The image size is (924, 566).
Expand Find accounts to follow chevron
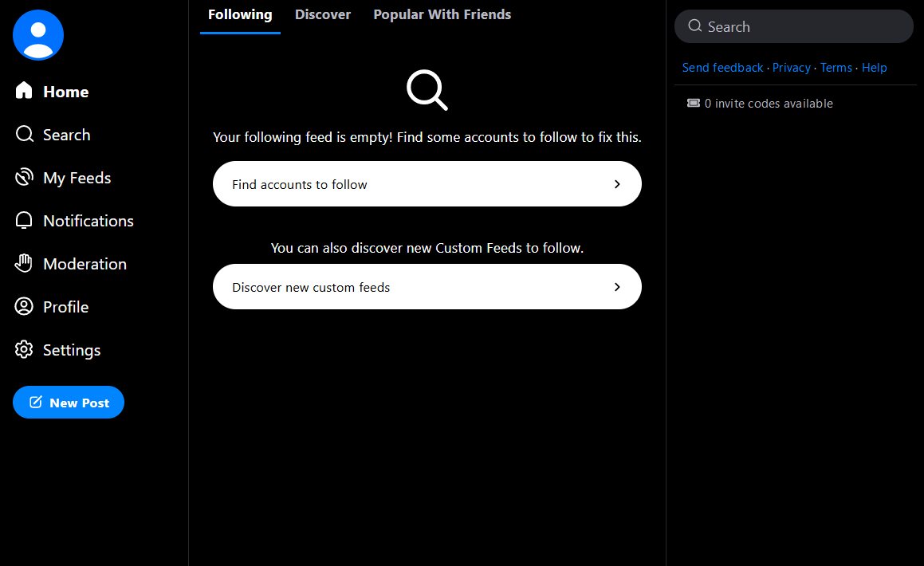(x=616, y=184)
